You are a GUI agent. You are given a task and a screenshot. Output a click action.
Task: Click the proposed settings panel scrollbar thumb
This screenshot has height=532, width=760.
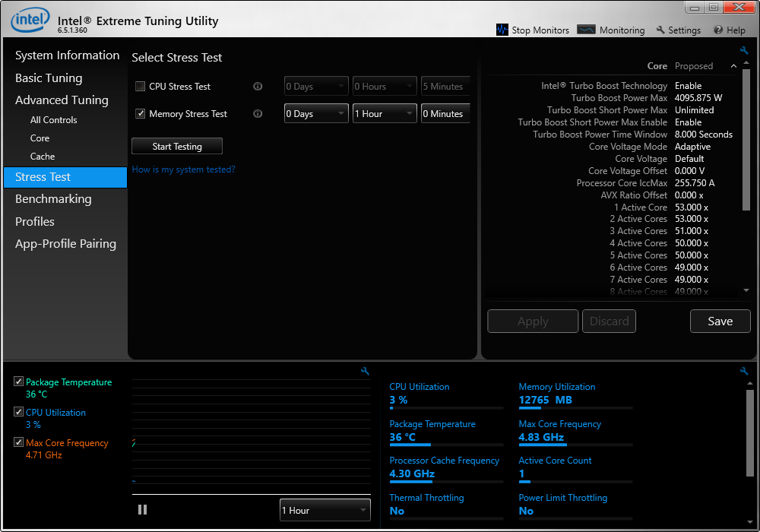coord(746,140)
